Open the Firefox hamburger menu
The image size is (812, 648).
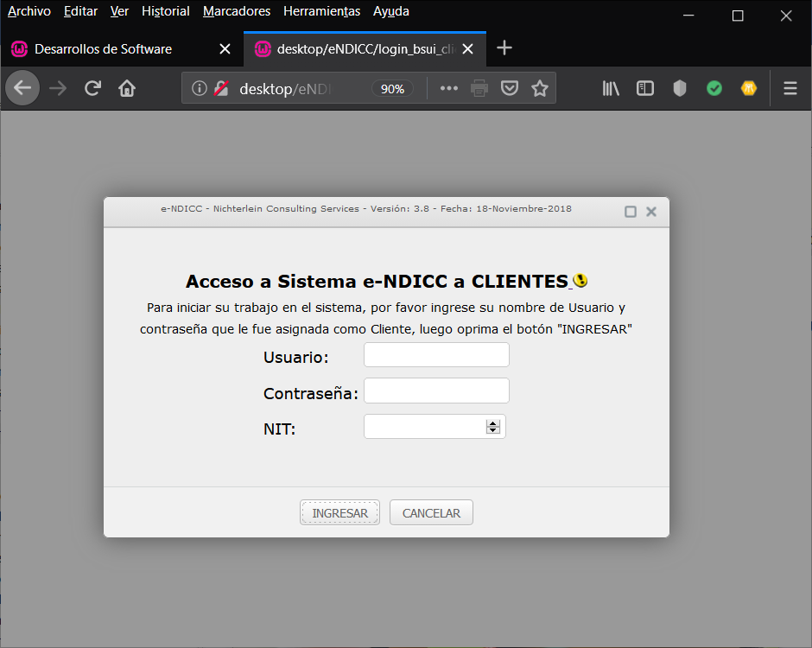[790, 88]
